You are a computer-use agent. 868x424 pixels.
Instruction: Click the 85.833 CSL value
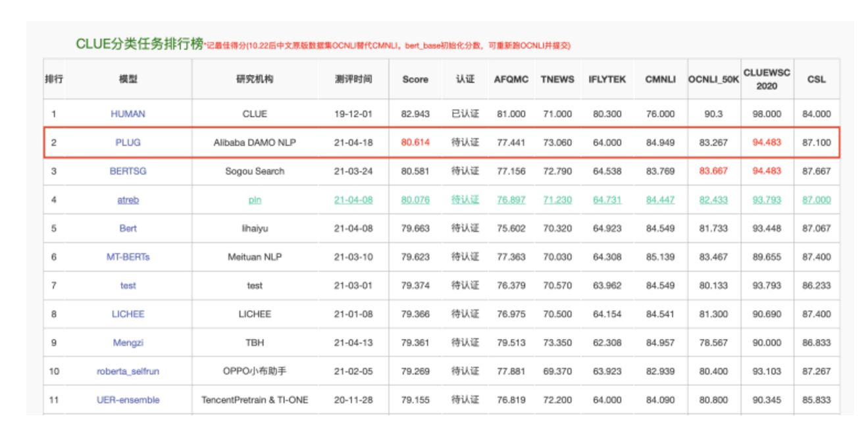(817, 400)
